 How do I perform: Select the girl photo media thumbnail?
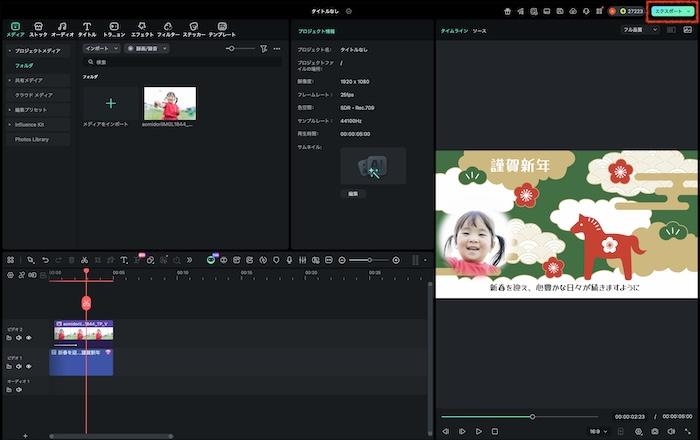tap(170, 104)
